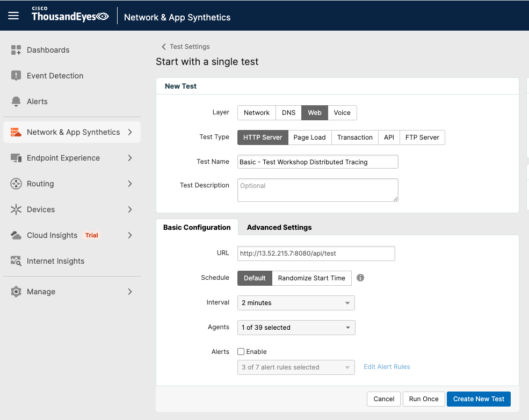Switch to Basic Configuration tab
The image size is (529, 420).
pyautogui.click(x=197, y=227)
